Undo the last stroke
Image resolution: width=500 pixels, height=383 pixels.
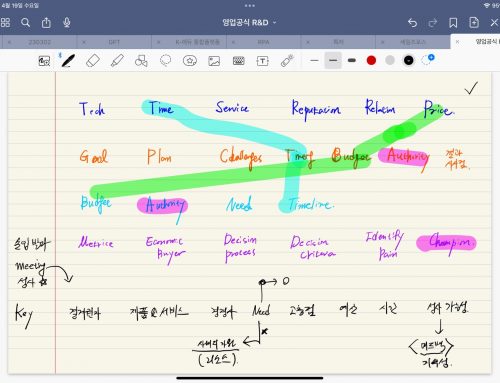(412, 22)
